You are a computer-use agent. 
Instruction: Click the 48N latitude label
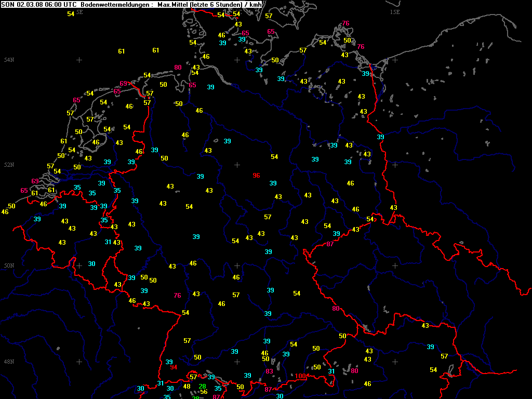click(9, 362)
